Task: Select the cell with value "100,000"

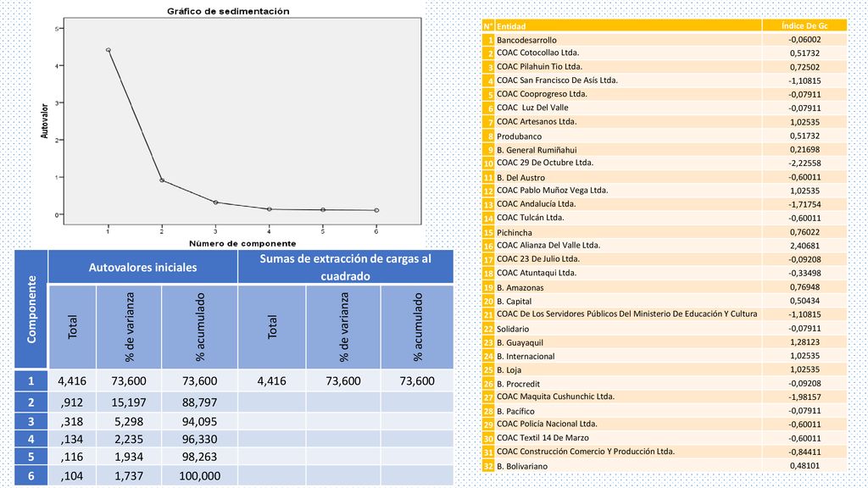Action: 200,475
